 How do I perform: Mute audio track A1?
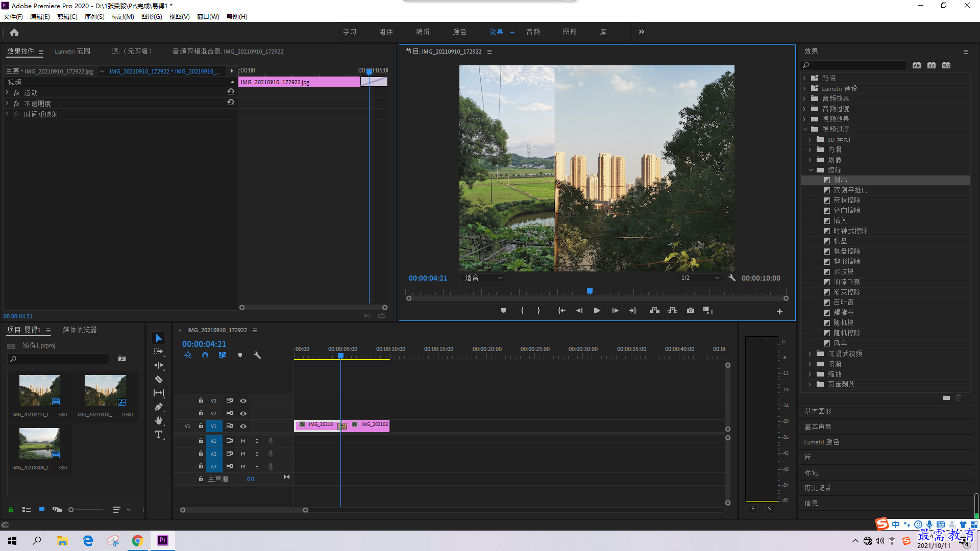pyautogui.click(x=243, y=441)
